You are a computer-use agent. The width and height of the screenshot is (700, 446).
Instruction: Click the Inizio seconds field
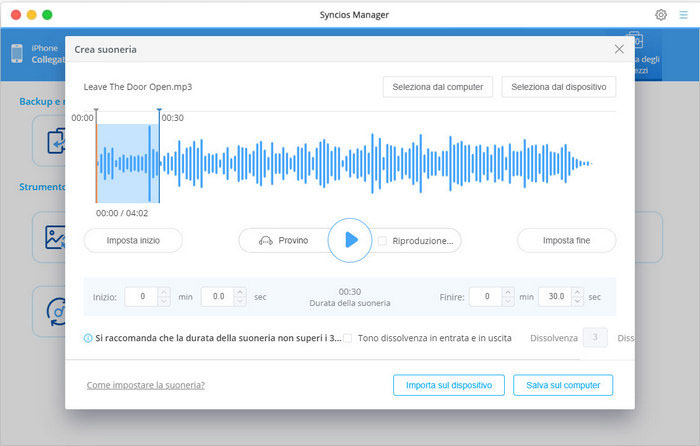[218, 296]
